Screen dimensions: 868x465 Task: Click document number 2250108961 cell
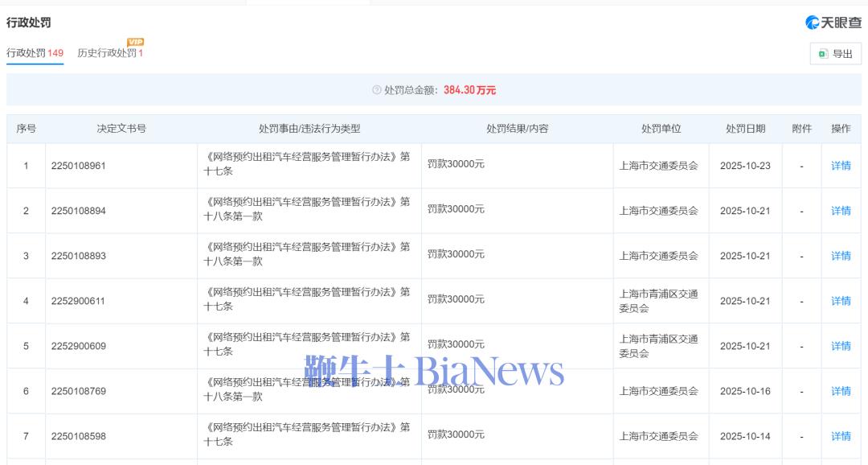(x=79, y=166)
